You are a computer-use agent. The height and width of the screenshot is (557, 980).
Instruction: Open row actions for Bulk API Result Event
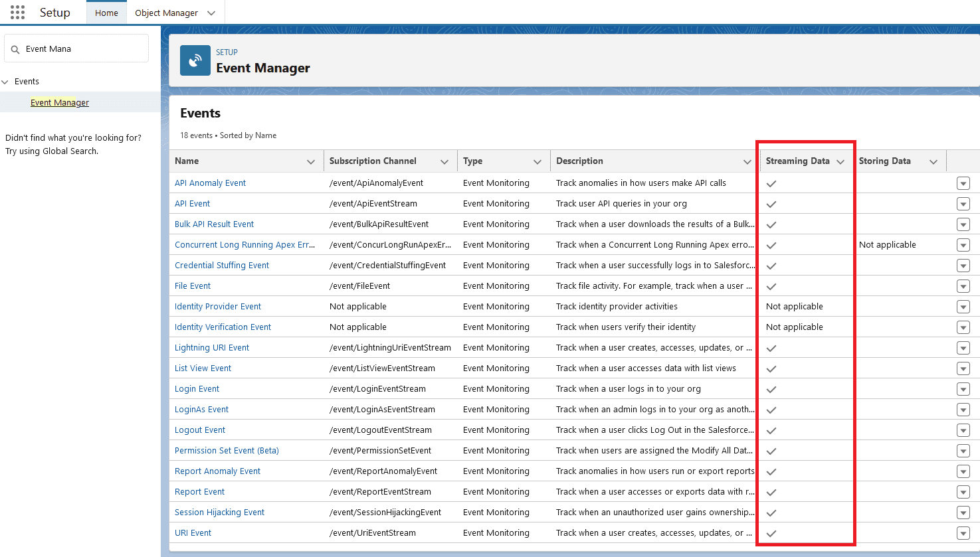[963, 224]
